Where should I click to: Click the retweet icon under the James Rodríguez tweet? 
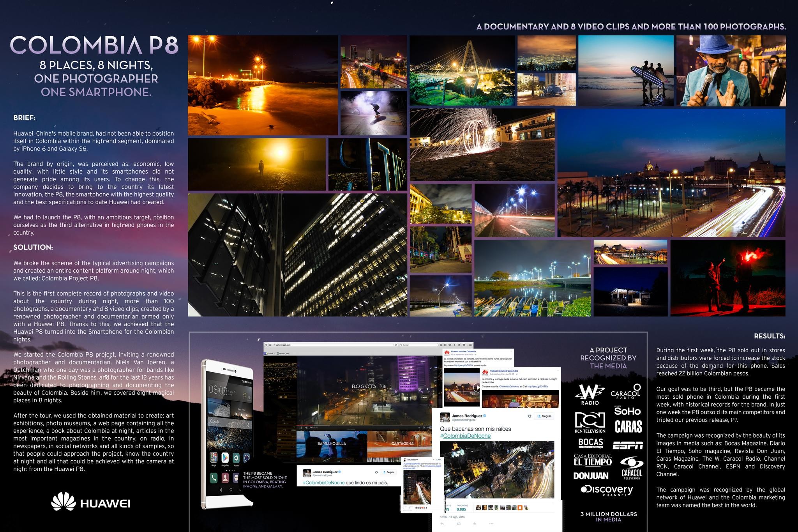click(x=459, y=523)
